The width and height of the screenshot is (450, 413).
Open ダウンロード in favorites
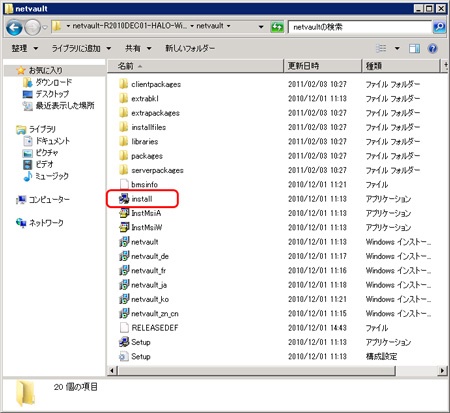tap(53, 82)
